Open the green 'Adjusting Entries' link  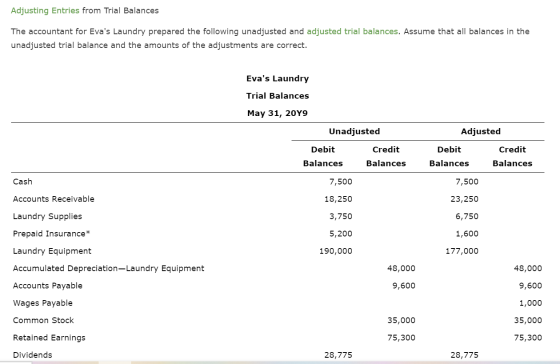coord(45,11)
